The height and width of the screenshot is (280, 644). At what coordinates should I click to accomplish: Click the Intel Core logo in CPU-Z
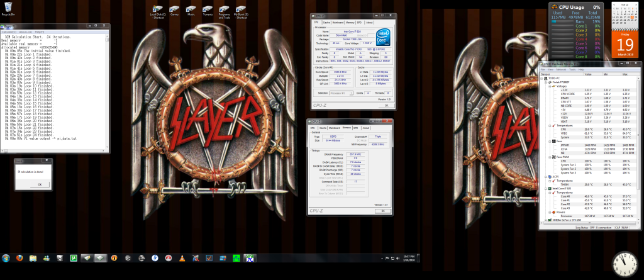(x=383, y=37)
